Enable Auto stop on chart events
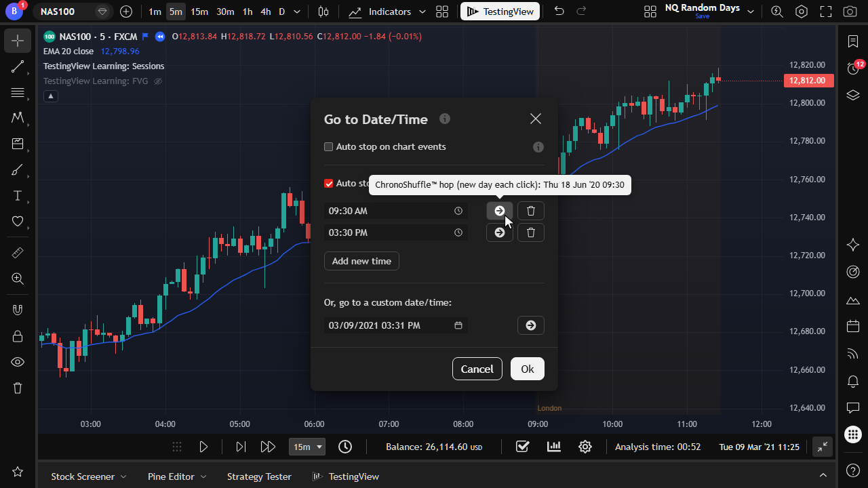The image size is (868, 488). point(329,146)
